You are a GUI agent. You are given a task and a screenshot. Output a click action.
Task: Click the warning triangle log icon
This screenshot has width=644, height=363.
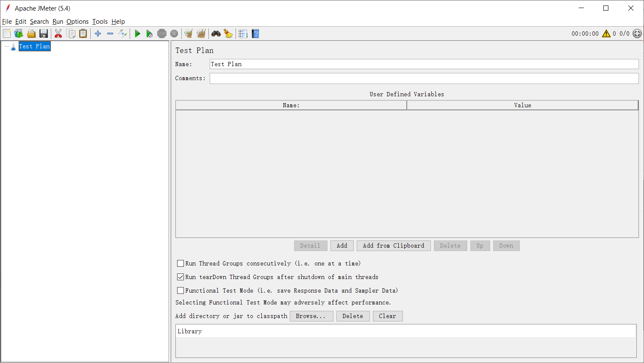pyautogui.click(x=606, y=34)
